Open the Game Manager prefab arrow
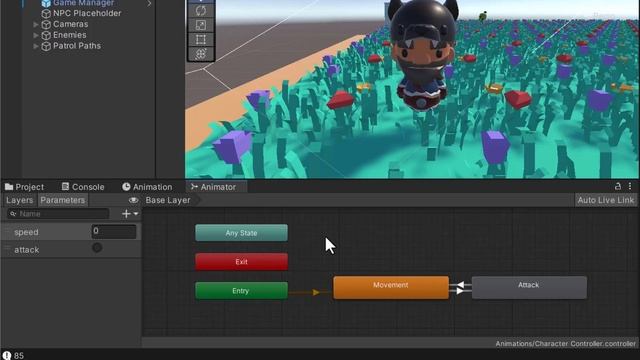Screen dimensions: 640x360 point(149,3)
